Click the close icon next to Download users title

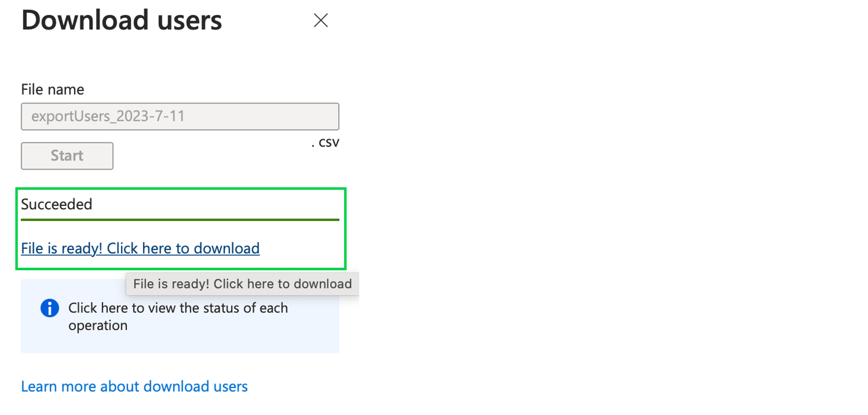(320, 20)
